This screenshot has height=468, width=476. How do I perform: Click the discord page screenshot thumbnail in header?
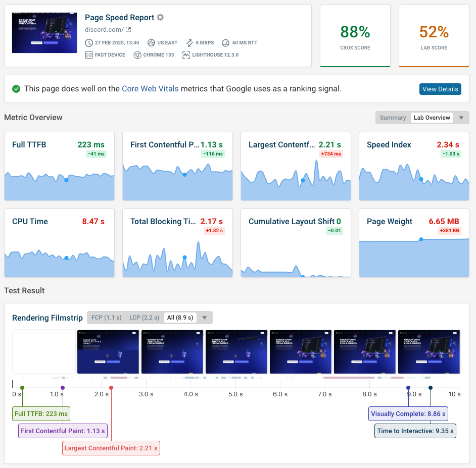44,33
